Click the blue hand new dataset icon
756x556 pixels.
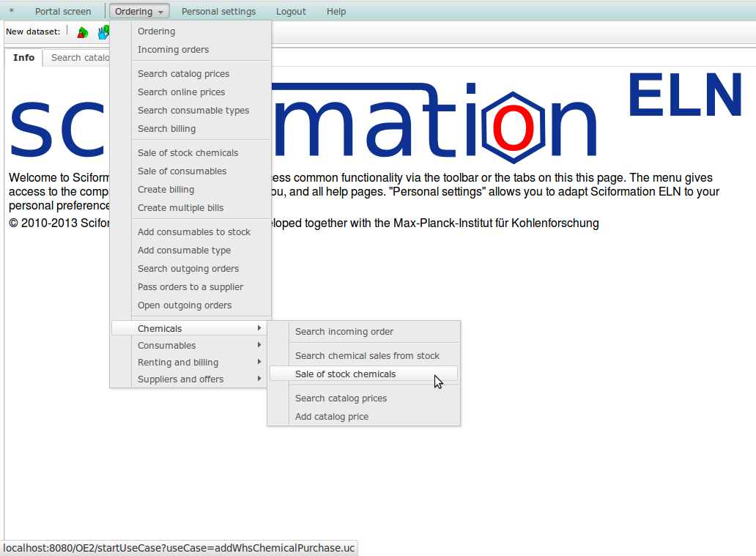pyautogui.click(x=103, y=32)
